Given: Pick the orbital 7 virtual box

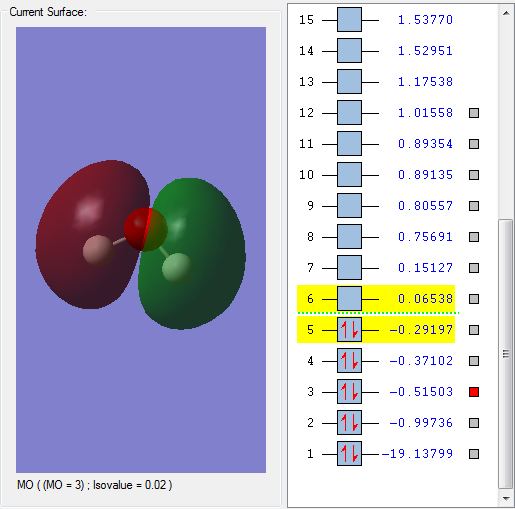Looking at the screenshot, I should click(x=349, y=268).
